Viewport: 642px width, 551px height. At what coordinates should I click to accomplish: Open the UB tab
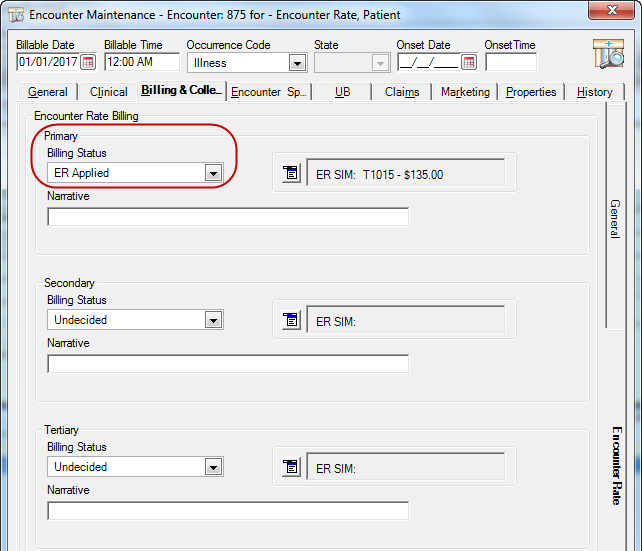point(342,92)
